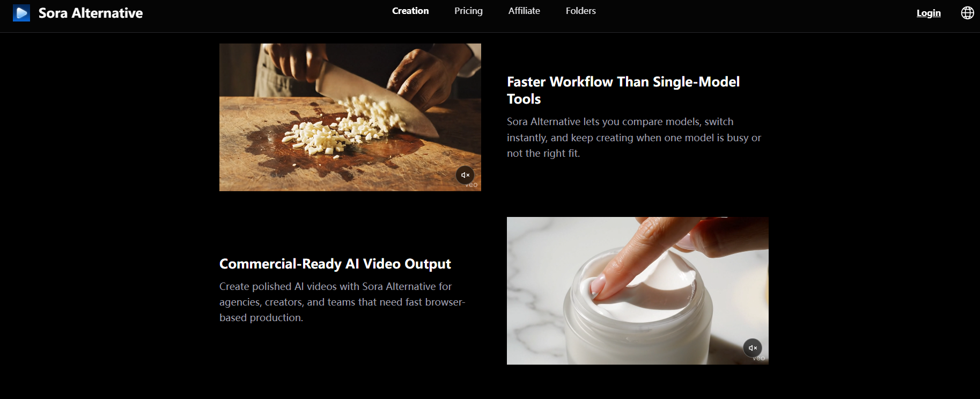
Task: Click the veo watermark on cream video
Action: [x=759, y=358]
